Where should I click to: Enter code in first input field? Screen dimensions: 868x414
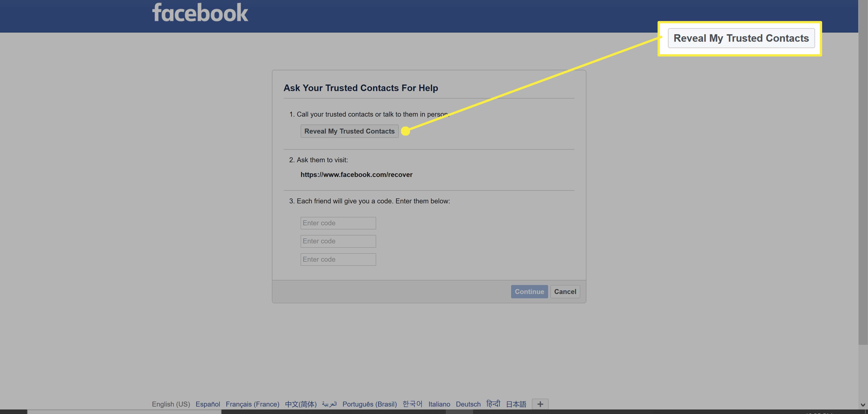click(x=338, y=223)
